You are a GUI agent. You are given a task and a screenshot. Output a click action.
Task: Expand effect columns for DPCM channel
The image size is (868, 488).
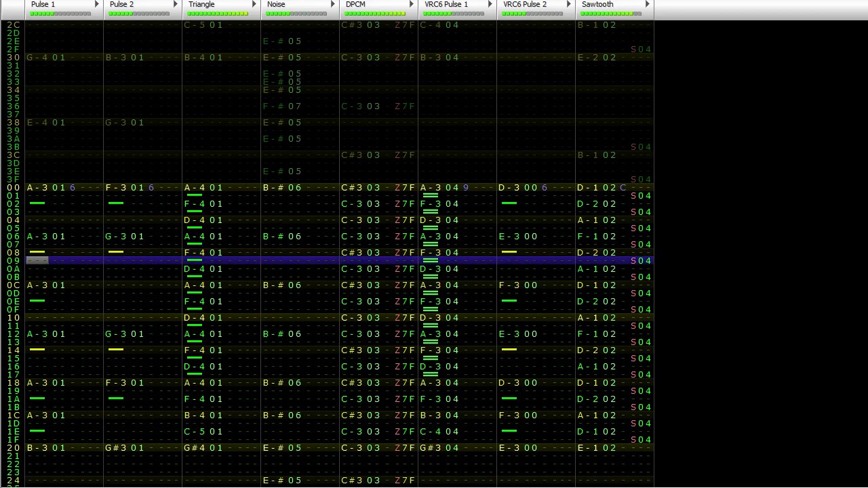[x=412, y=5]
